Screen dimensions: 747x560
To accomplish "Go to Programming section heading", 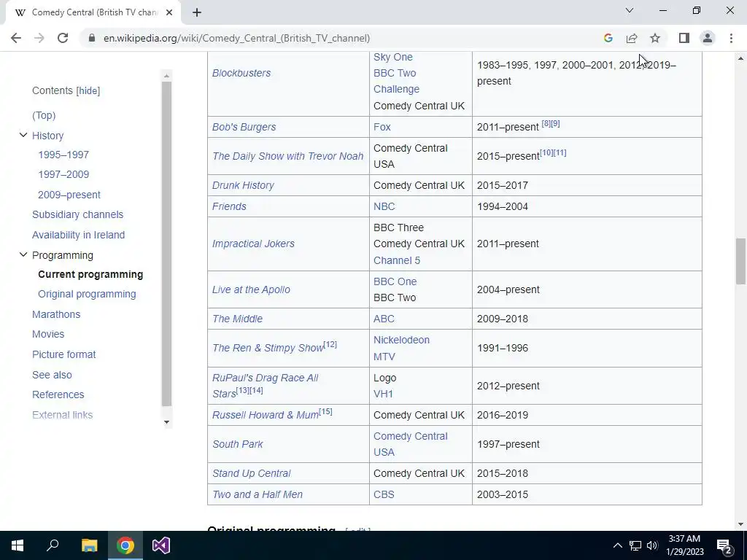I will (x=63, y=255).
